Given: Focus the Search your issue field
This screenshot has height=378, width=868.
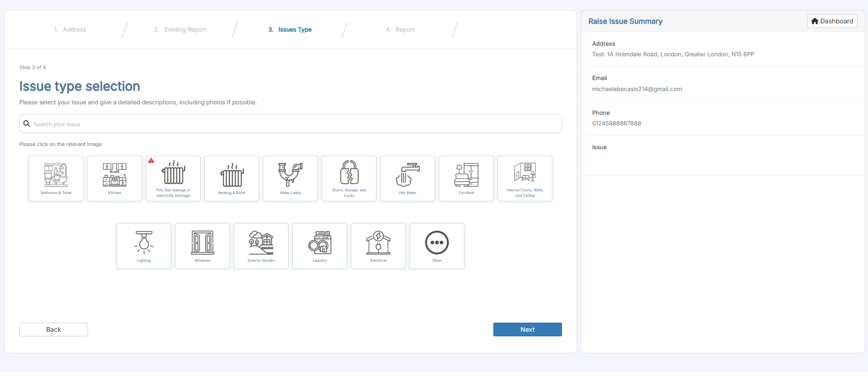Looking at the screenshot, I should tap(293, 124).
